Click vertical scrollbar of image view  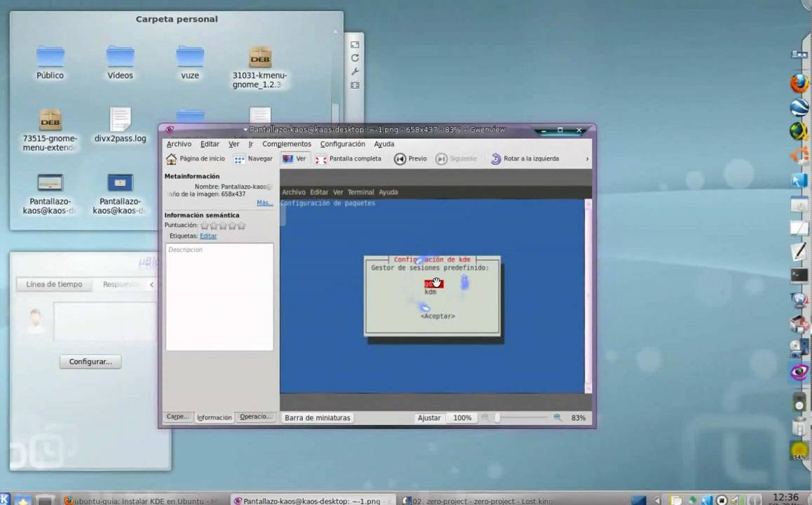click(x=588, y=296)
